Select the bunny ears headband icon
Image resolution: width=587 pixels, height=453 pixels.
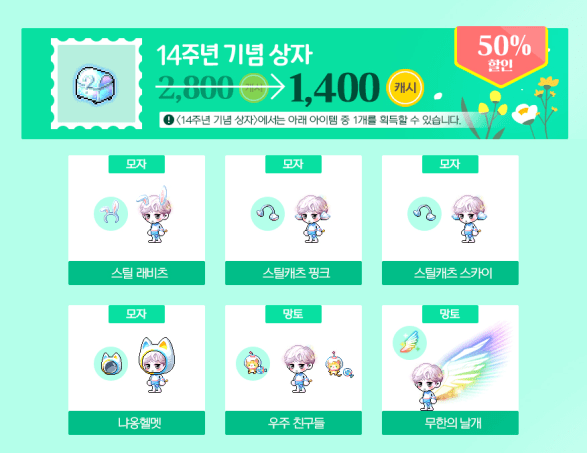click(111, 214)
